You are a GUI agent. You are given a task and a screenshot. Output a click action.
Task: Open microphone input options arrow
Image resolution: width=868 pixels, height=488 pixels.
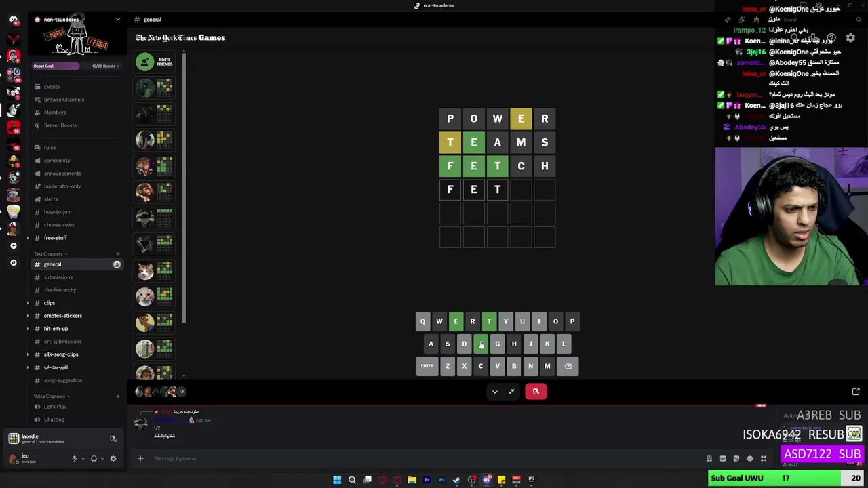(83, 459)
